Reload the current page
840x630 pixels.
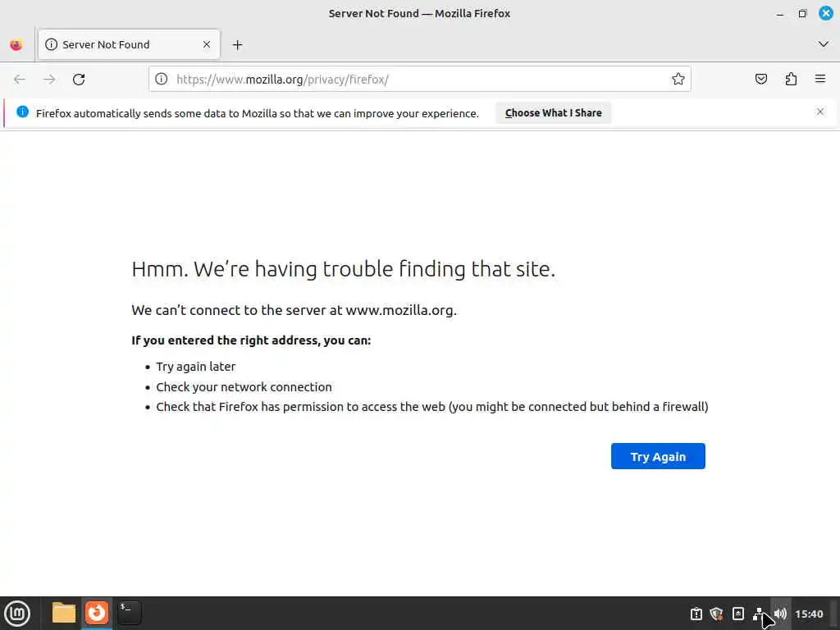coord(79,80)
